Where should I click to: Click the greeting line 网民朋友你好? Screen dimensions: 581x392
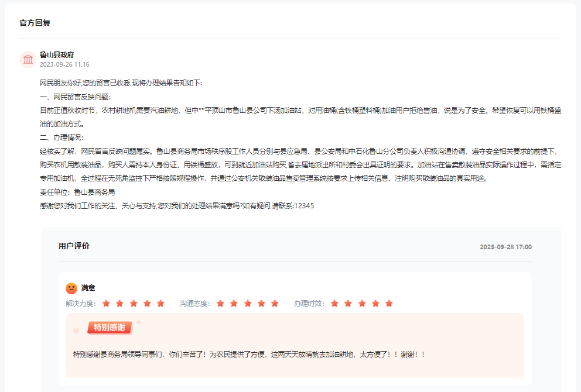tap(121, 83)
